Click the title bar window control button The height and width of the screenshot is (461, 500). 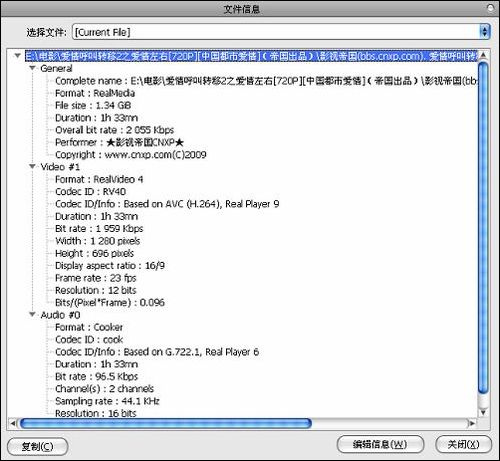[490, 8]
